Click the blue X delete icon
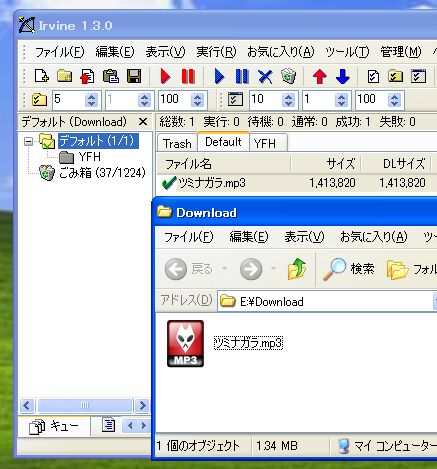Viewport: 437px width, 469px height. point(265,76)
